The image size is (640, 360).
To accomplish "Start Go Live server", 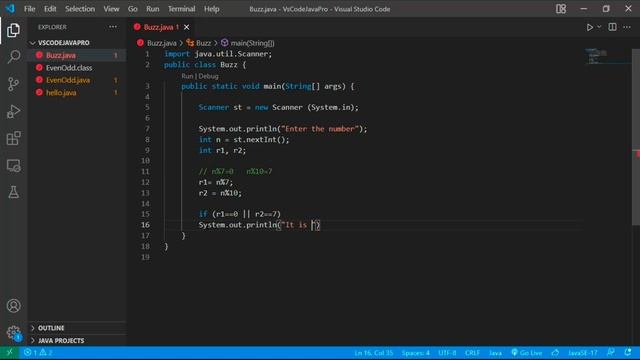I will point(527,353).
